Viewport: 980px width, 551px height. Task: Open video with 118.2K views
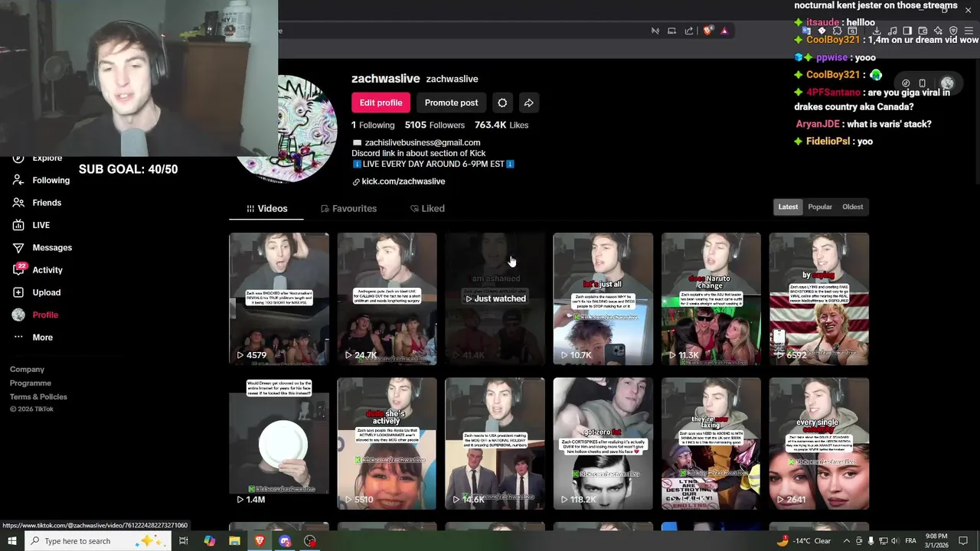[603, 443]
